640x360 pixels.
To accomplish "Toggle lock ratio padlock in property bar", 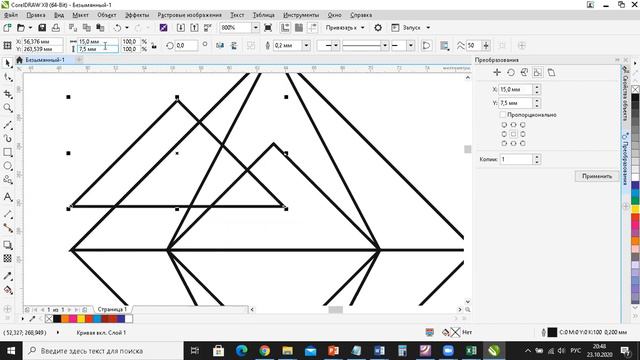I will point(154,45).
